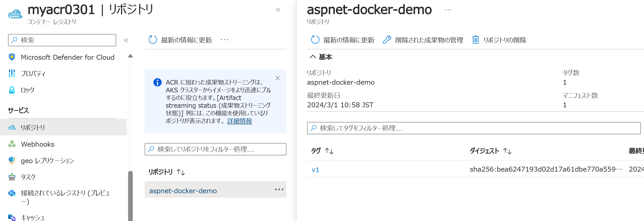Open context menu for aspnet-docker-demo row
This screenshot has height=221, width=644.
(x=279, y=190)
